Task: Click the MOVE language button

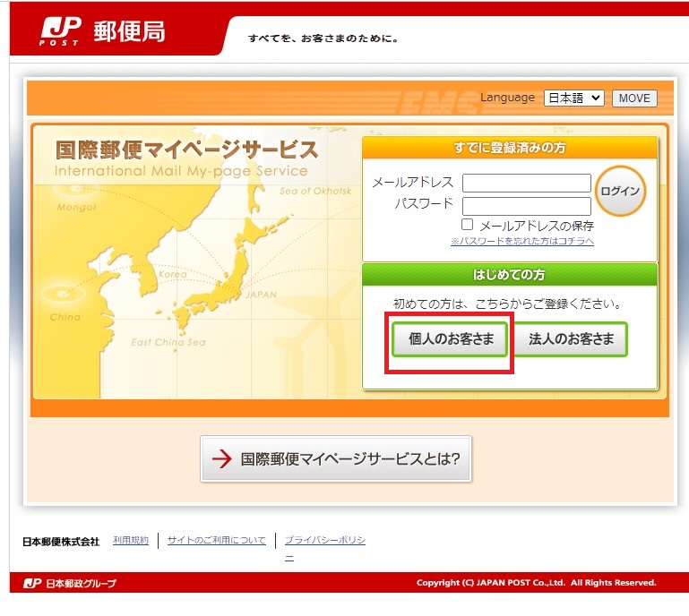Action: coord(634,98)
